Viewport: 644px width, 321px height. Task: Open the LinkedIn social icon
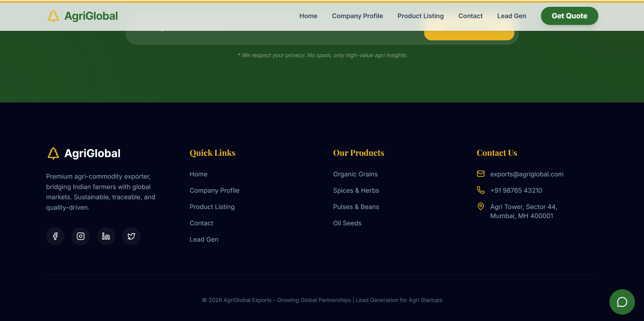pos(106,236)
